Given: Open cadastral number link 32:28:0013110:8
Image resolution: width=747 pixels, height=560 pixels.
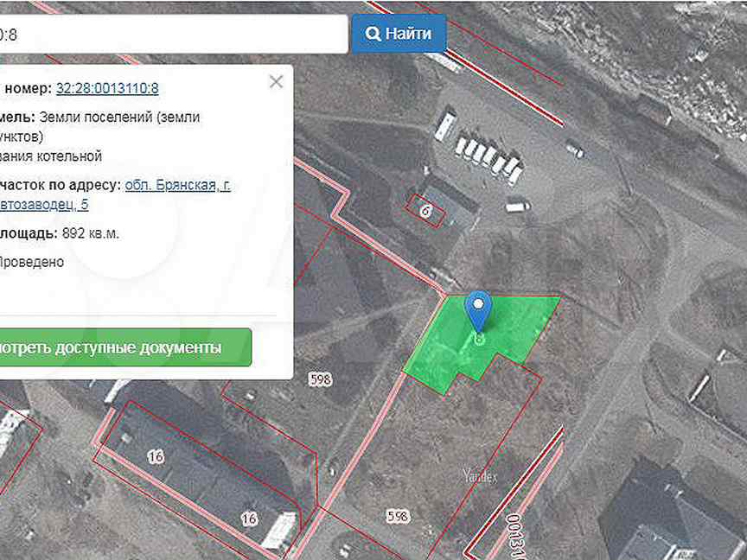Looking at the screenshot, I should [x=107, y=88].
